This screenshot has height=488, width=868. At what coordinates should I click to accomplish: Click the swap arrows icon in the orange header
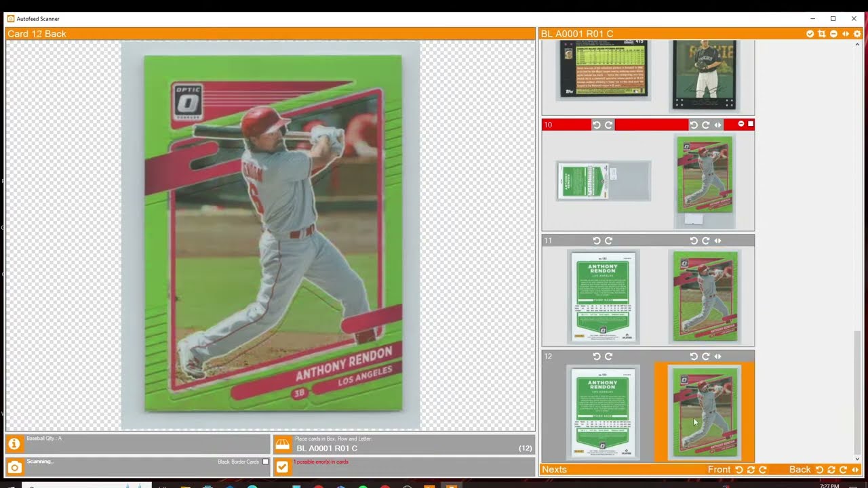846,34
